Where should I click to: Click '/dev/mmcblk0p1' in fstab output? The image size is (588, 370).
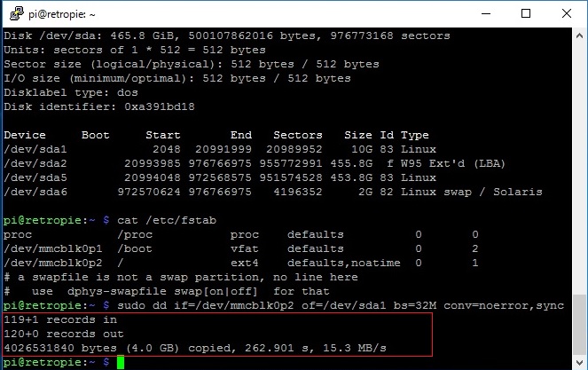coord(53,248)
